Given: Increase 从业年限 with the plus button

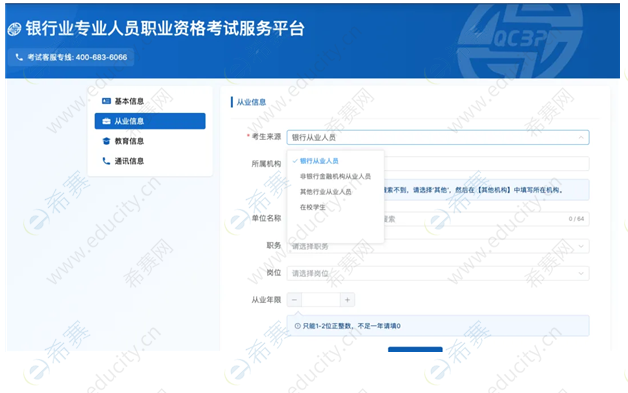Looking at the screenshot, I should click(347, 300).
